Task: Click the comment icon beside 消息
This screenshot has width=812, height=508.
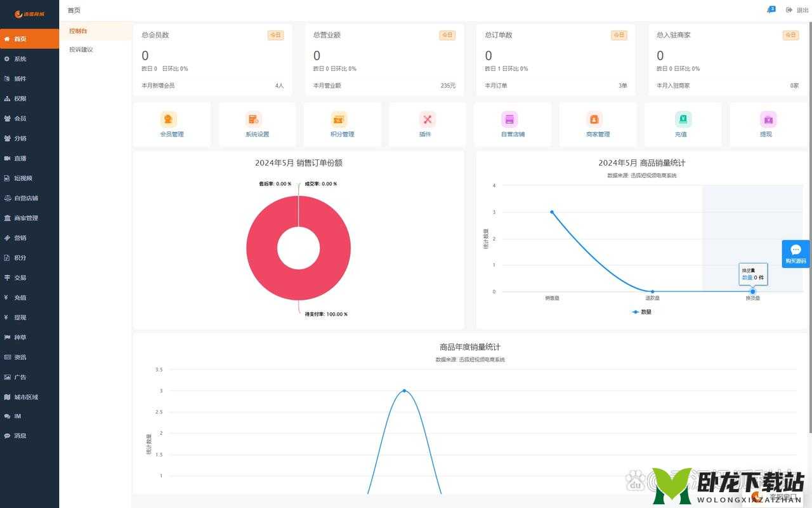Action: 7,436
